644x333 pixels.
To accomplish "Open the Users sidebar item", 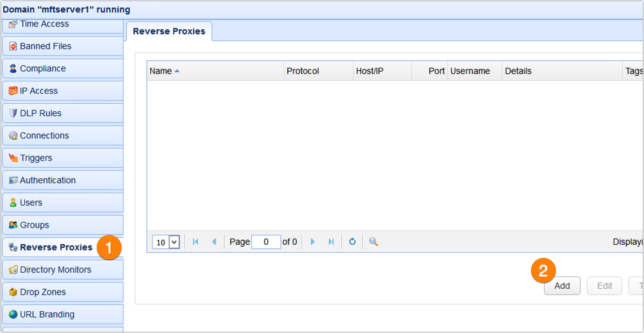I will pyautogui.click(x=62, y=203).
